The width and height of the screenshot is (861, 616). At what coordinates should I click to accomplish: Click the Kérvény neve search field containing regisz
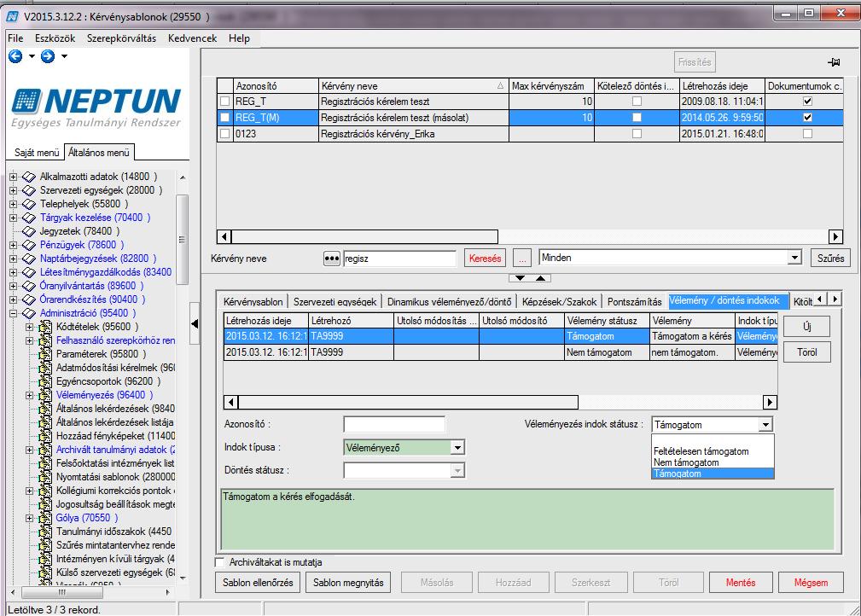[x=399, y=258]
